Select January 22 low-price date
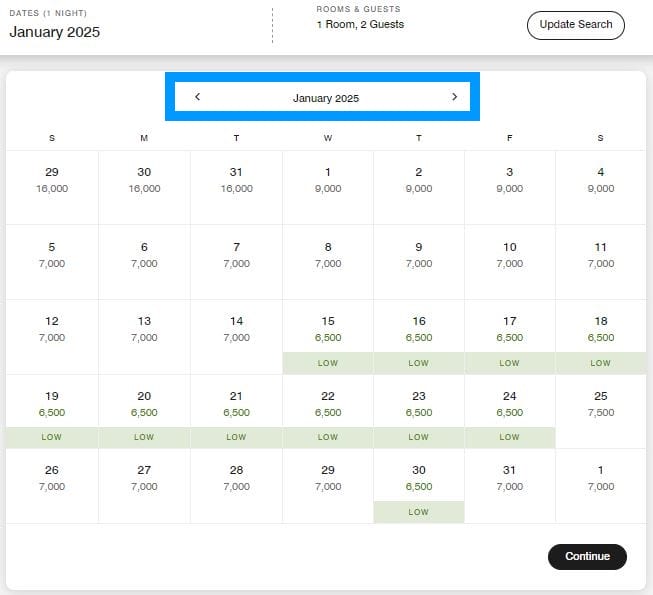 (x=328, y=411)
